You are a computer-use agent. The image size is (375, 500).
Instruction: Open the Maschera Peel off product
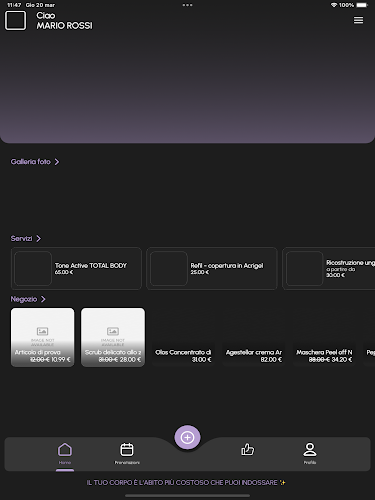(x=324, y=355)
